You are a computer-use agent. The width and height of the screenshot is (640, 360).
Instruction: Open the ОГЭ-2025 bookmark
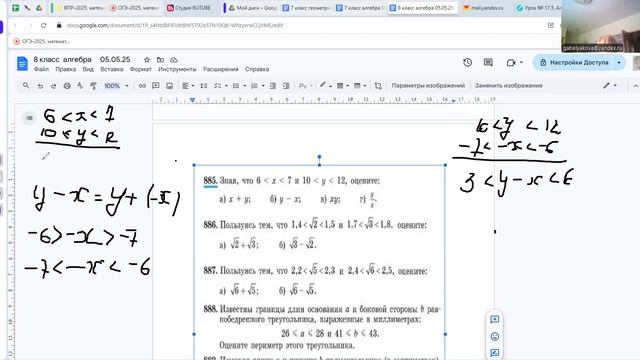(42, 41)
